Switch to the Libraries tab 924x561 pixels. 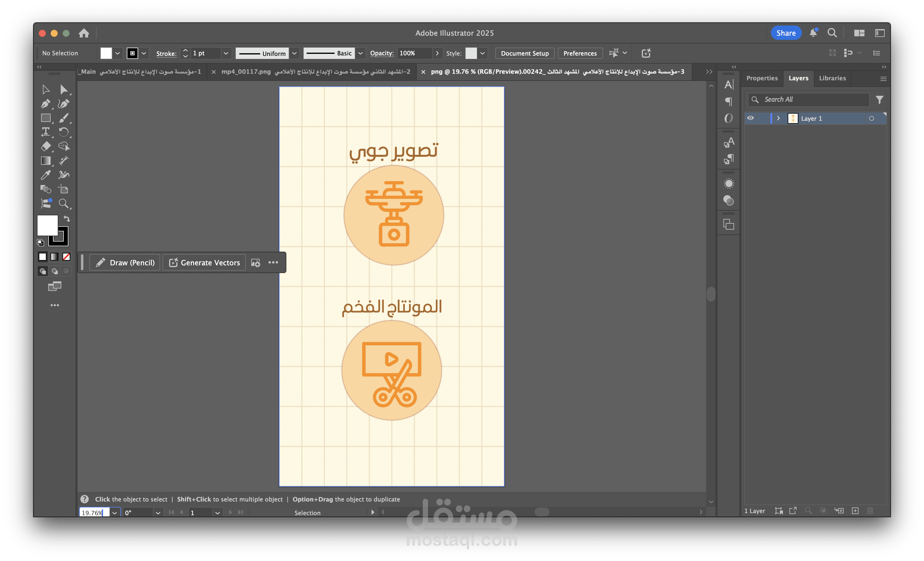coord(832,78)
